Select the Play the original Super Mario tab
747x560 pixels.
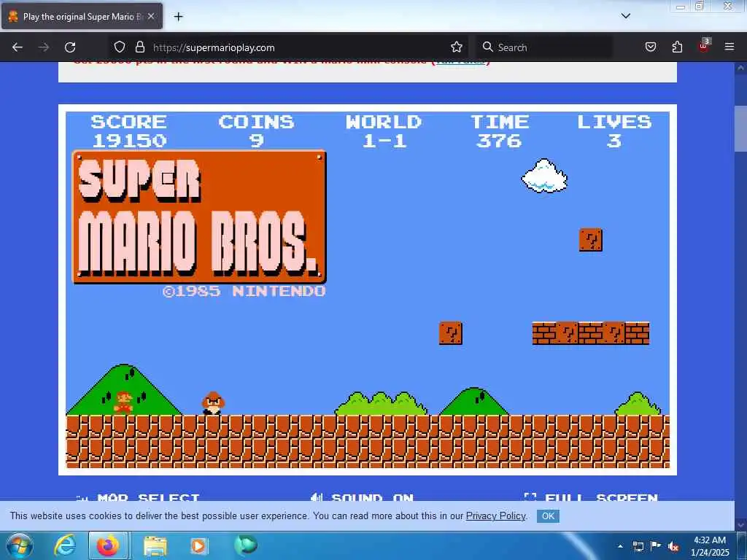tap(82, 16)
